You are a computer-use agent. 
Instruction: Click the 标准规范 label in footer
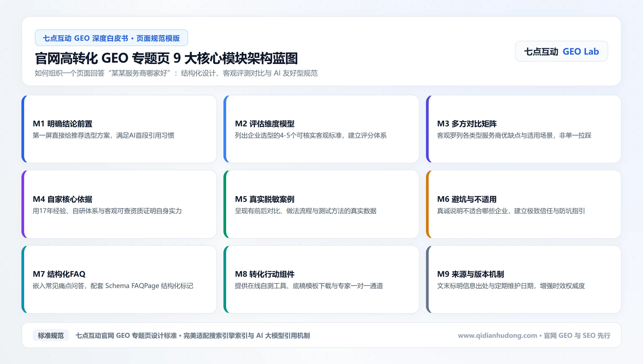coord(51,335)
